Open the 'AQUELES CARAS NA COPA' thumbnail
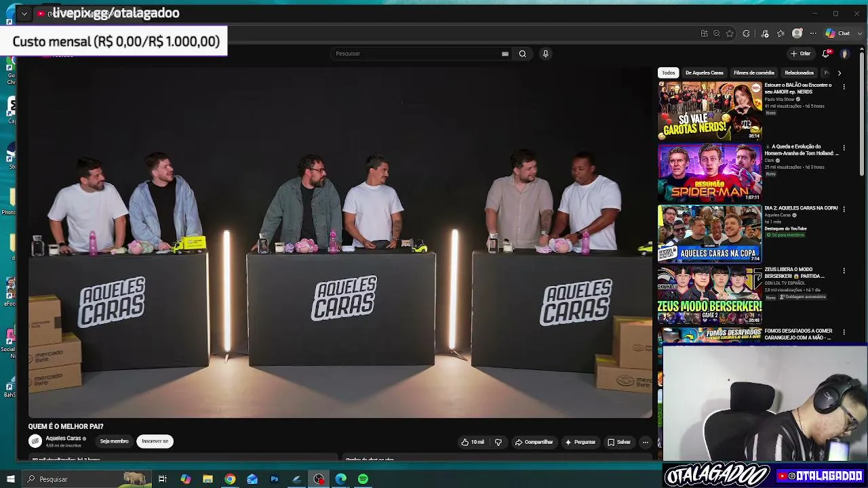The width and height of the screenshot is (868, 488). point(710,234)
